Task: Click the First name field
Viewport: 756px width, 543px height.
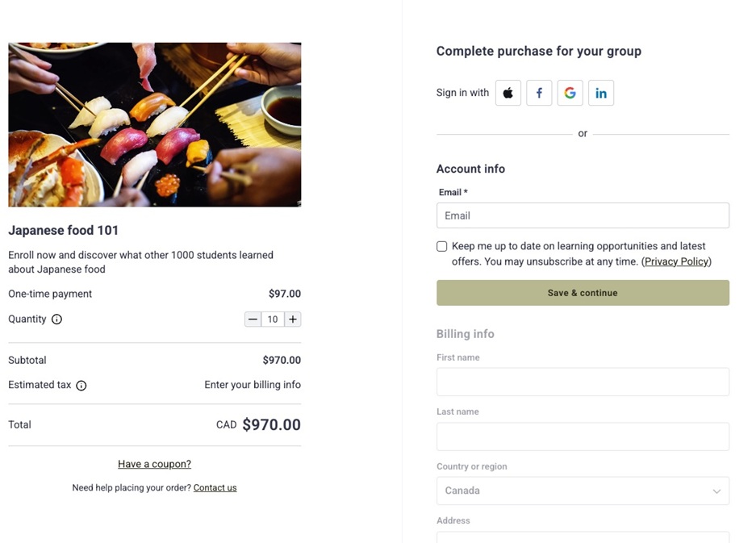Action: tap(583, 382)
